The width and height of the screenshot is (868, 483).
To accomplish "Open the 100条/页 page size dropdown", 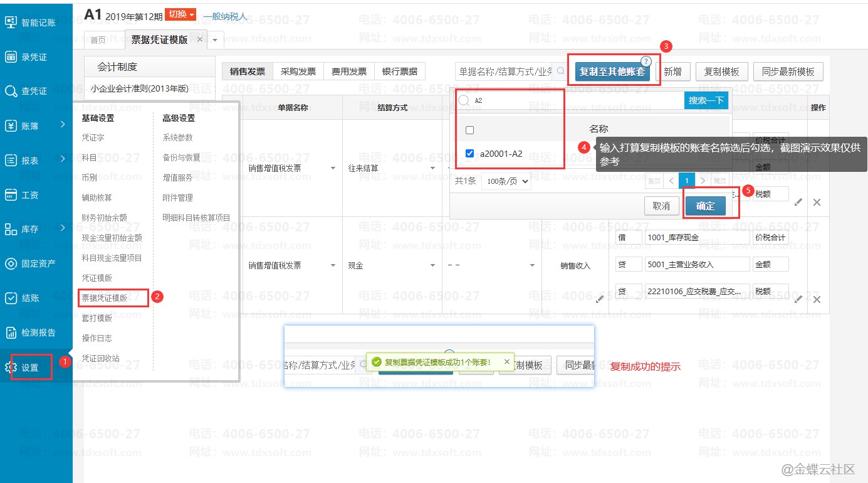I will point(506,181).
